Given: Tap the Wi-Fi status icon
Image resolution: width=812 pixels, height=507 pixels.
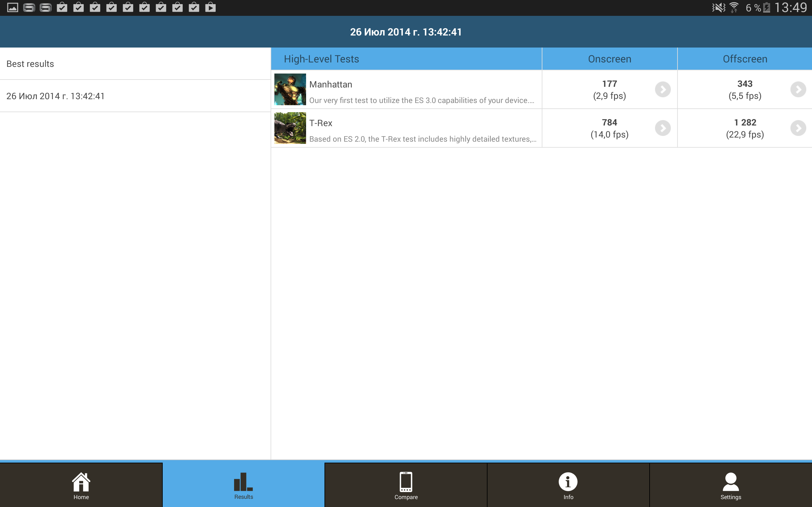Looking at the screenshot, I should tap(734, 7).
